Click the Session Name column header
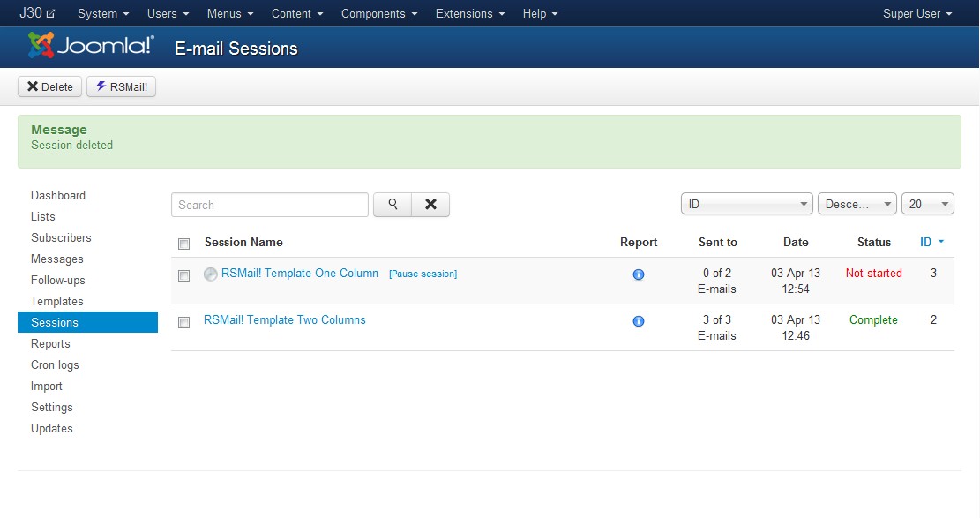 [243, 242]
